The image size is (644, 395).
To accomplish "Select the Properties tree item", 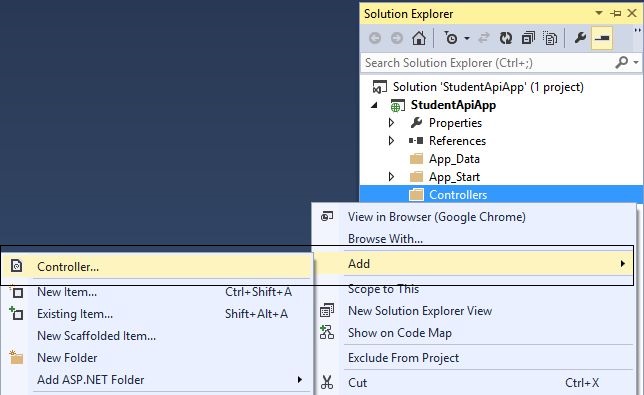I will click(455, 123).
